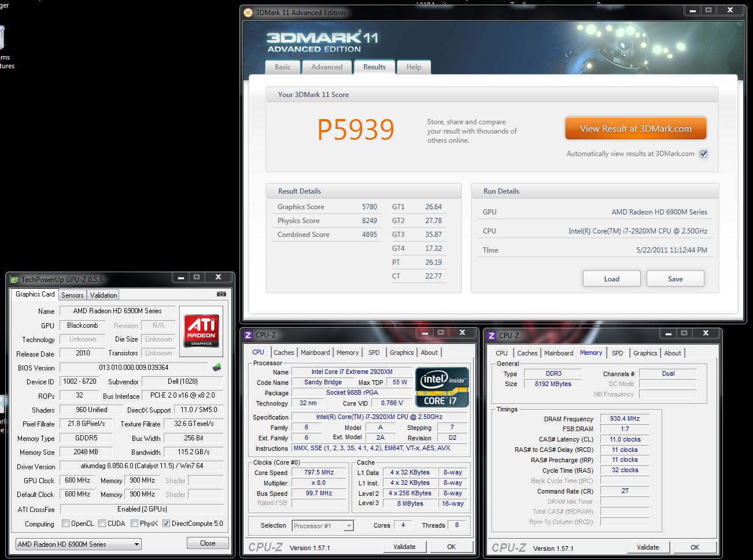Viewport: 753px width, 560px height.
Task: Click the CPU-Z Specification field
Action: [x=379, y=417]
